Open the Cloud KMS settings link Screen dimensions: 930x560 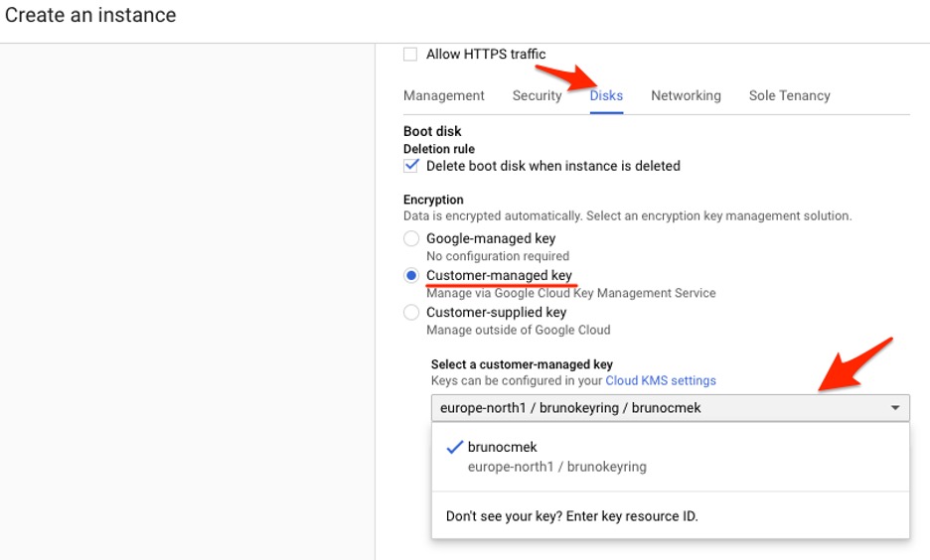(x=661, y=381)
